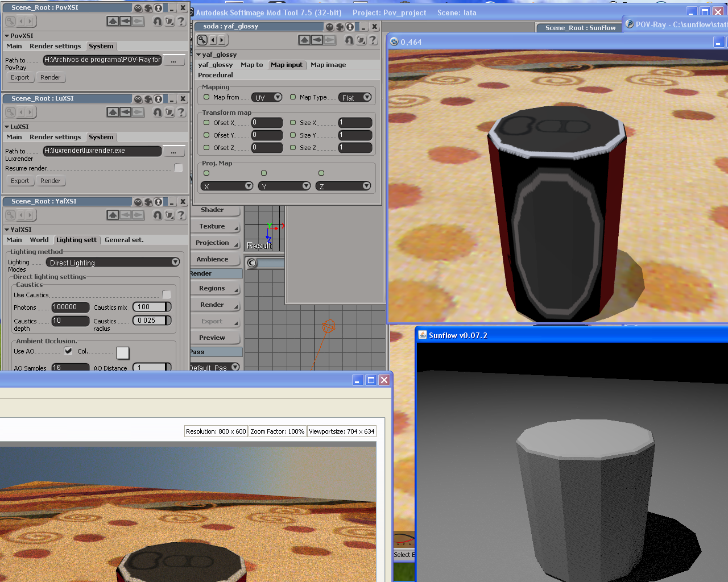This screenshot has height=582, width=728.
Task: Click the Size Y input field
Action: (355, 135)
